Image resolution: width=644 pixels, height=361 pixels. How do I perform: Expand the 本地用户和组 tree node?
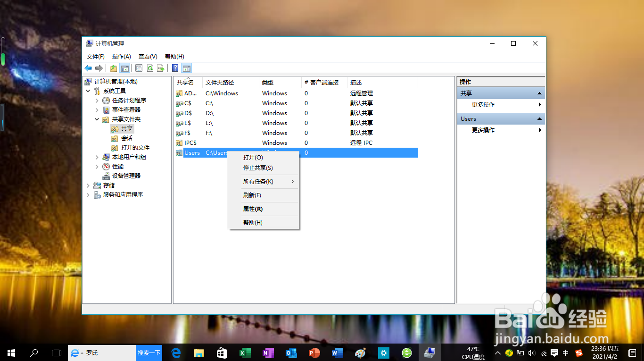97,157
